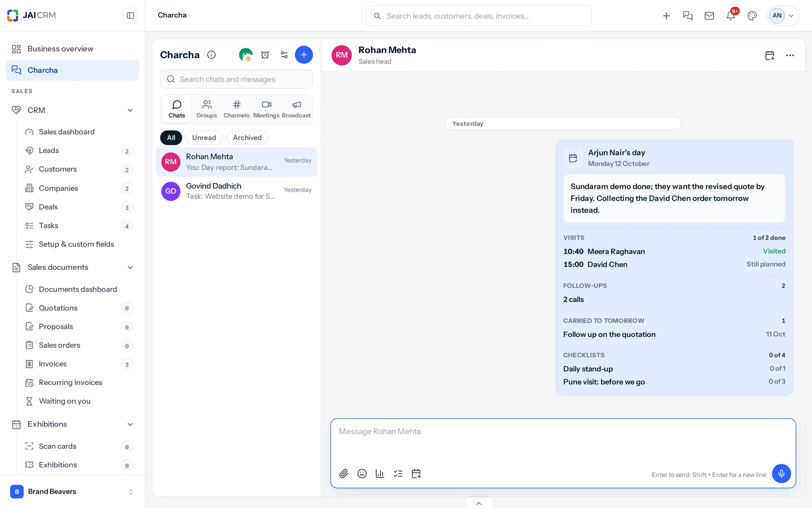Image resolution: width=812 pixels, height=508 pixels.
Task: Click the green status avatar in Charcha header
Action: 246,55
